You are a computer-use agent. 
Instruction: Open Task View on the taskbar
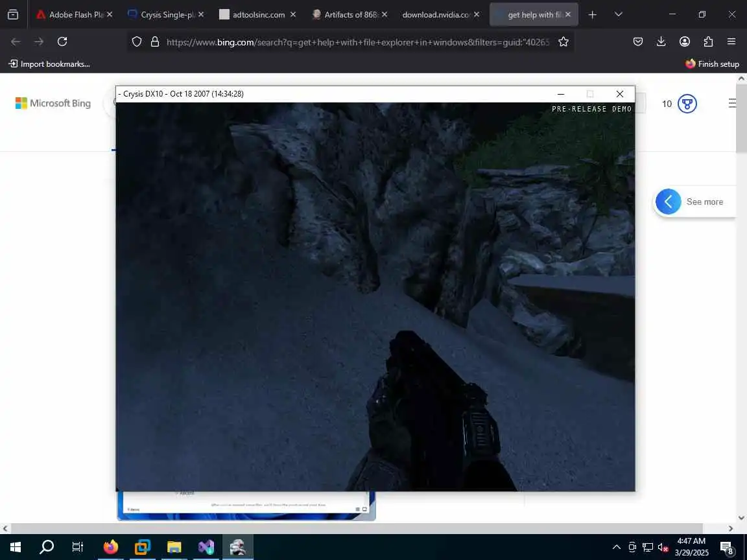pyautogui.click(x=77, y=547)
